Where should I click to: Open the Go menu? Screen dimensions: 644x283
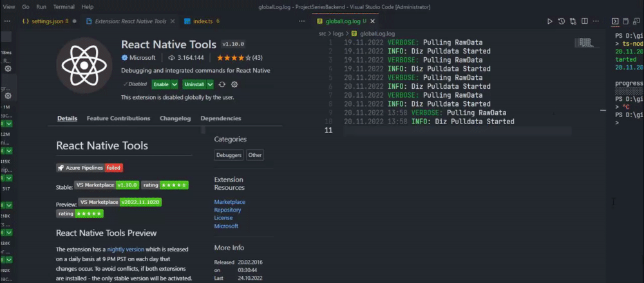pos(26,7)
